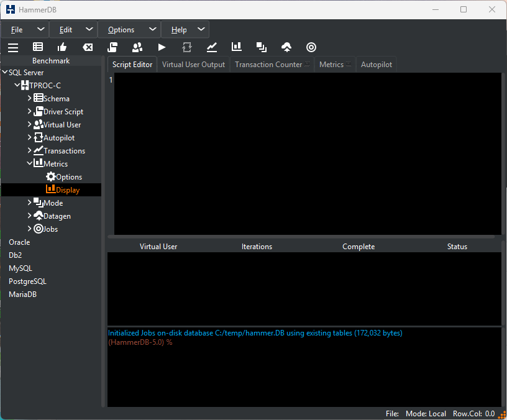Switch to the Script Editor tab
Screen dimensions: 507x420
pyautogui.click(x=132, y=65)
